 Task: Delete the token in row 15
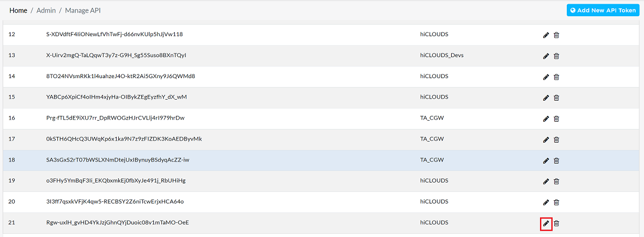click(557, 98)
